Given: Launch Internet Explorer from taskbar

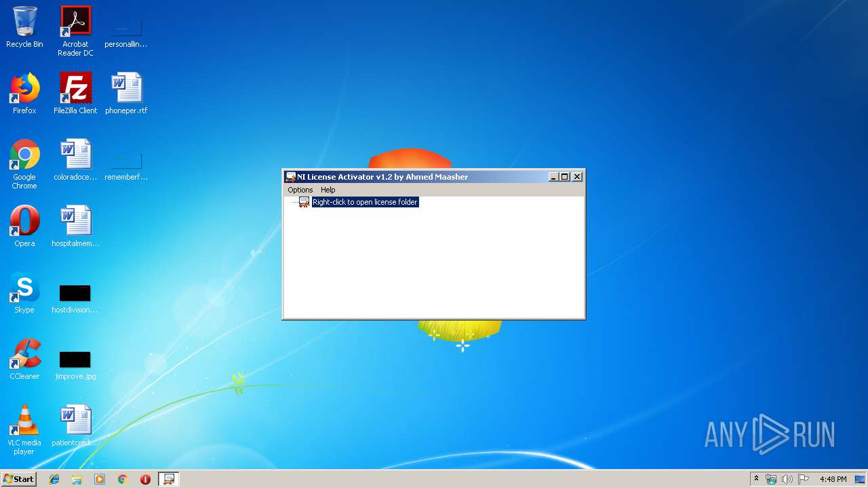Looking at the screenshot, I should 54,479.
